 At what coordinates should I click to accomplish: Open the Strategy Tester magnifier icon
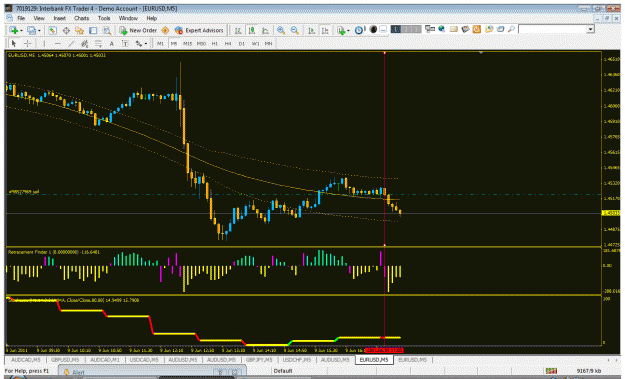pos(107,30)
